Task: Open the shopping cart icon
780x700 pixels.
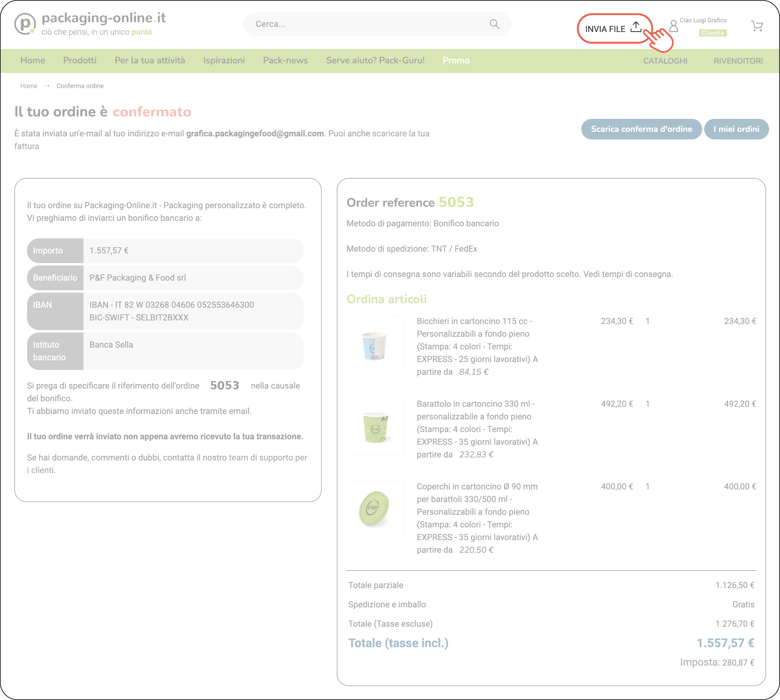Action: [x=757, y=26]
